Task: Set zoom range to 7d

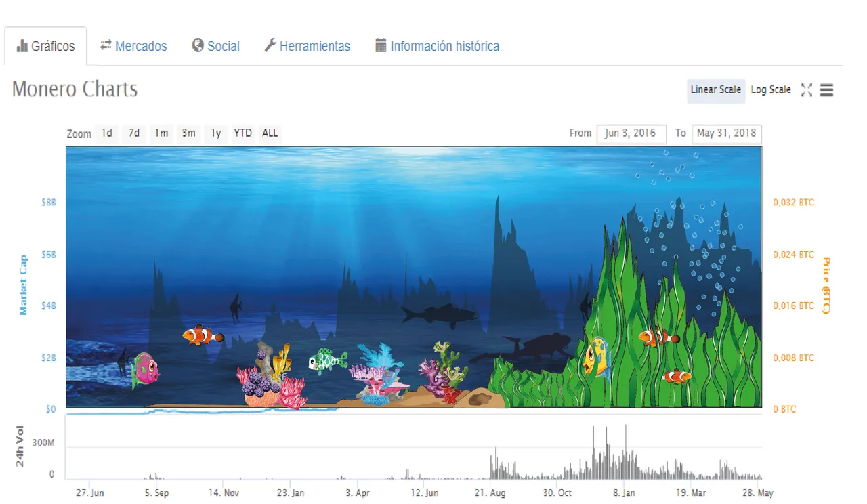Action: (134, 133)
